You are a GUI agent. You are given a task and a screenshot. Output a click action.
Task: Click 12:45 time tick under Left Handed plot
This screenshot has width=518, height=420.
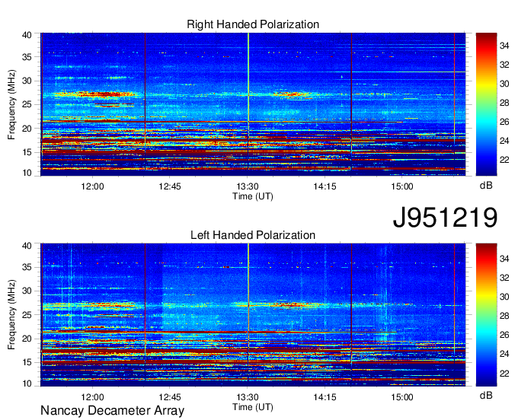(x=170, y=397)
